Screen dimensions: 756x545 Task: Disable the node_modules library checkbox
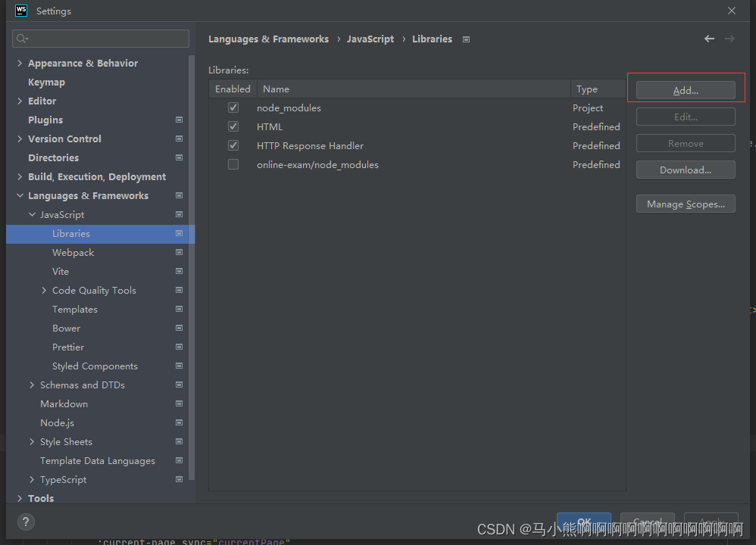pyautogui.click(x=235, y=107)
